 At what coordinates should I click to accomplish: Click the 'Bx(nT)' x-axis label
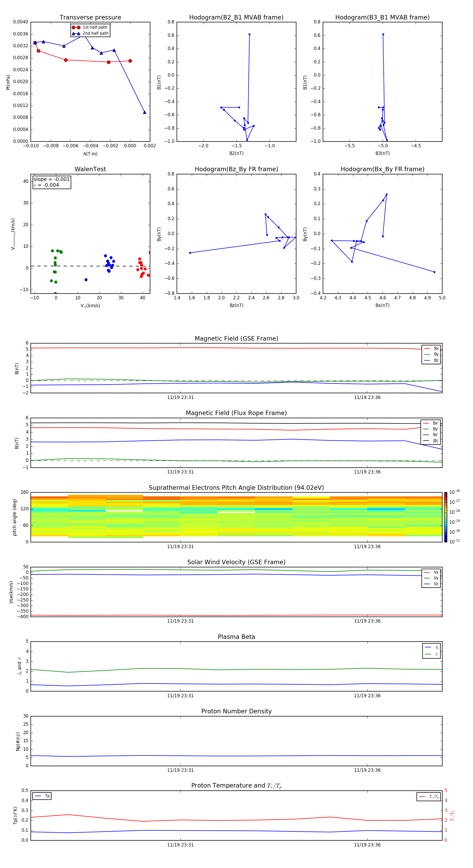[382, 305]
